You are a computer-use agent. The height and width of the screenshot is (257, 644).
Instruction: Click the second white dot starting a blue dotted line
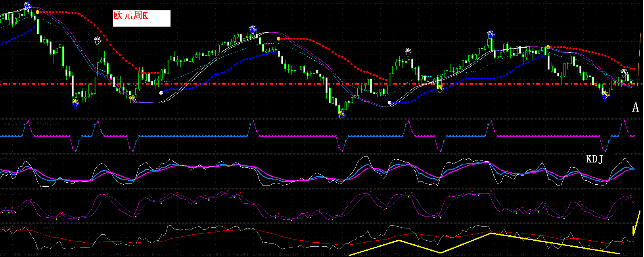coord(389,102)
